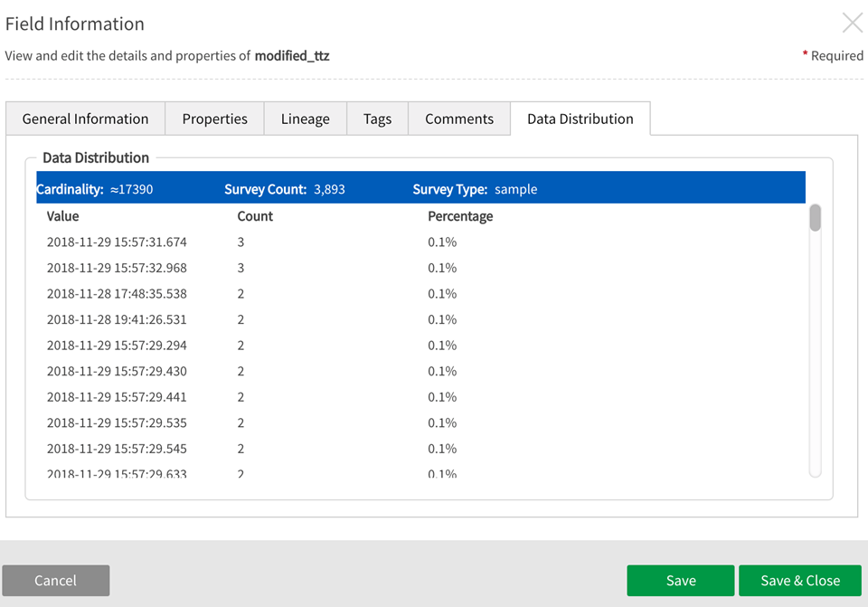View the Comments tab
The image size is (868, 607).
tap(459, 119)
